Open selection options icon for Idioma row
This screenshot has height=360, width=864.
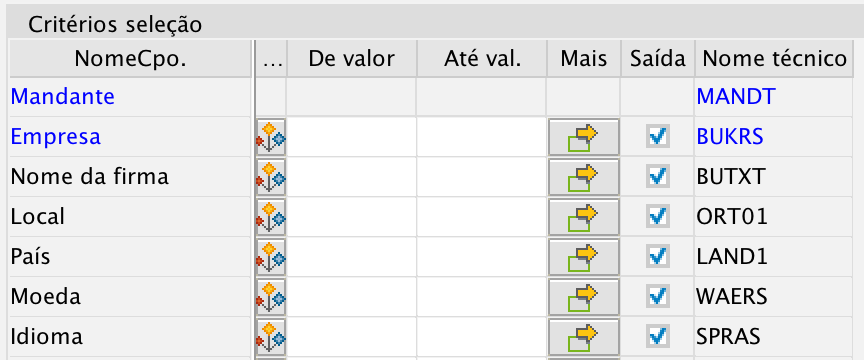[271, 336]
